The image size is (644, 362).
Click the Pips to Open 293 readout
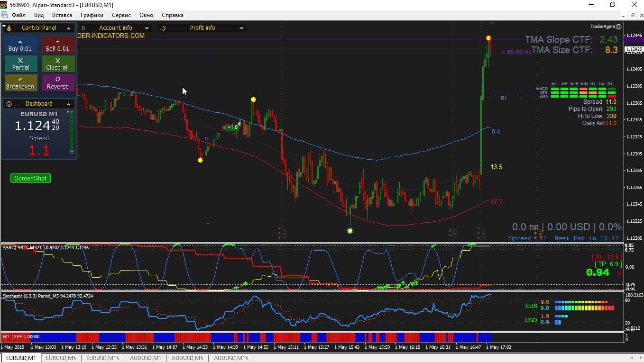tap(593, 109)
